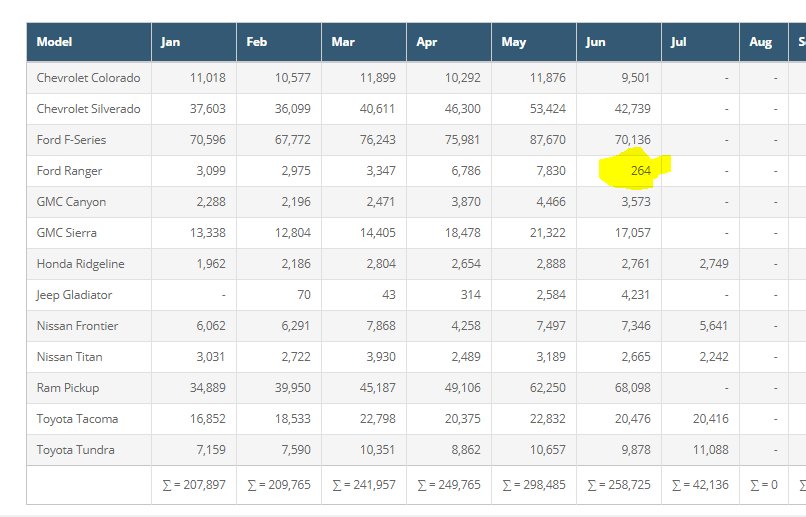Click the June total 258,725
This screenshot has height=517, width=806.
coord(619,485)
